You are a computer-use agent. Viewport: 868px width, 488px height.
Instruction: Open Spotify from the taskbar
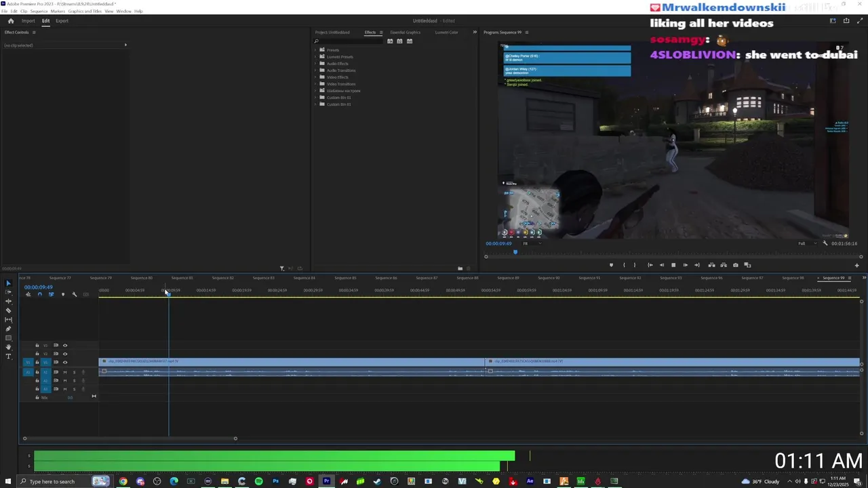[258, 481]
